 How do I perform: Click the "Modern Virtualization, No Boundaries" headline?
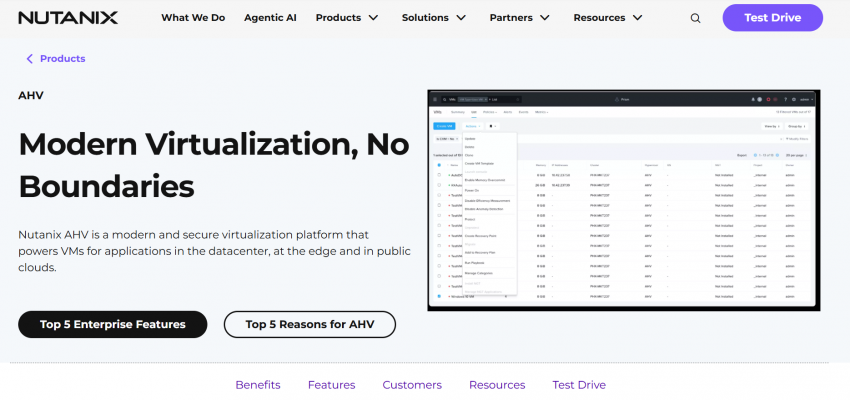coord(214,165)
